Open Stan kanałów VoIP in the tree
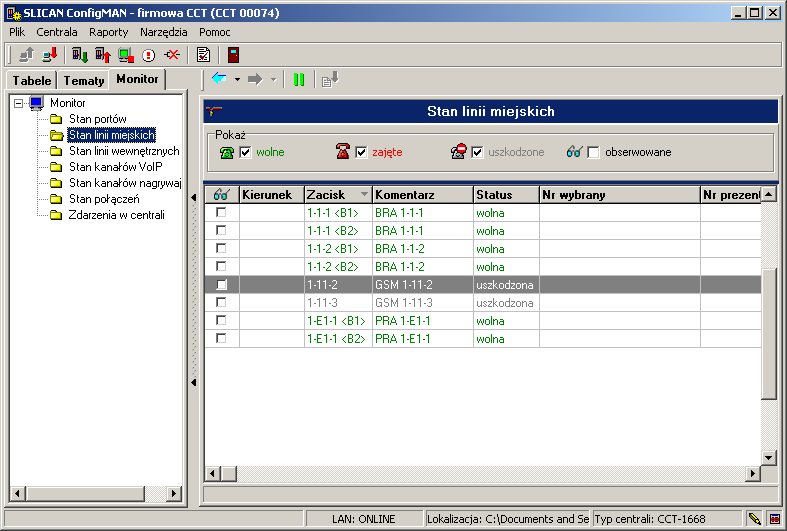This screenshot has width=787, height=531. click(x=115, y=167)
